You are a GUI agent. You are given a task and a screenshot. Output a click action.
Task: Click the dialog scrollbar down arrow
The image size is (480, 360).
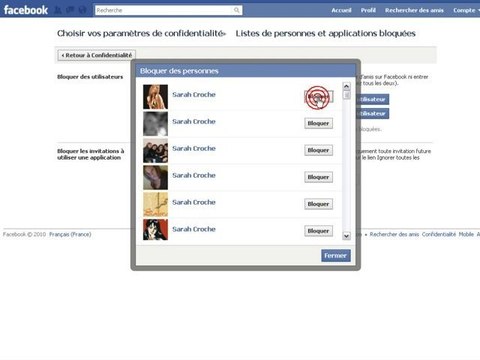(x=346, y=236)
